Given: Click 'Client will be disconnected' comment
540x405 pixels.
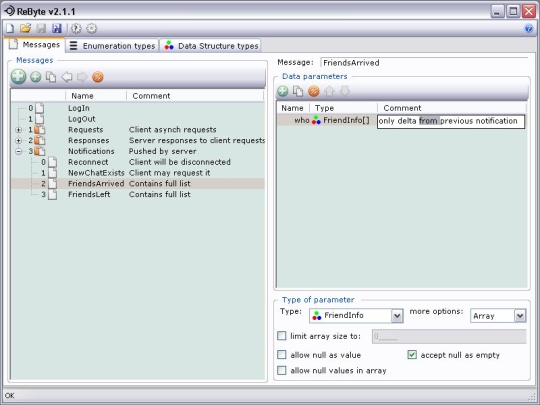Looking at the screenshot, I should tap(180, 162).
